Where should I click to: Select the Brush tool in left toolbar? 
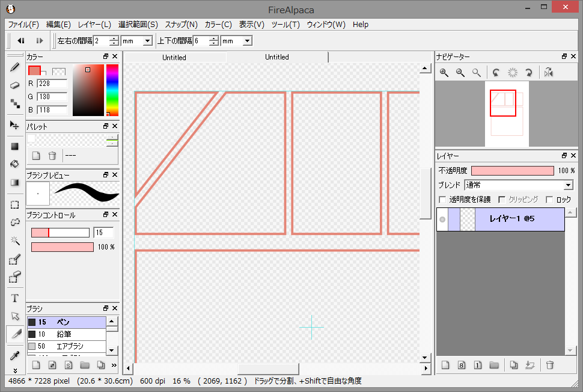[14, 67]
